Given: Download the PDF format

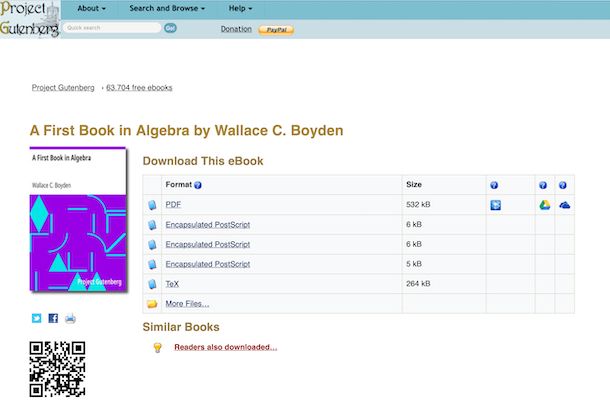Looking at the screenshot, I should (x=173, y=205).
